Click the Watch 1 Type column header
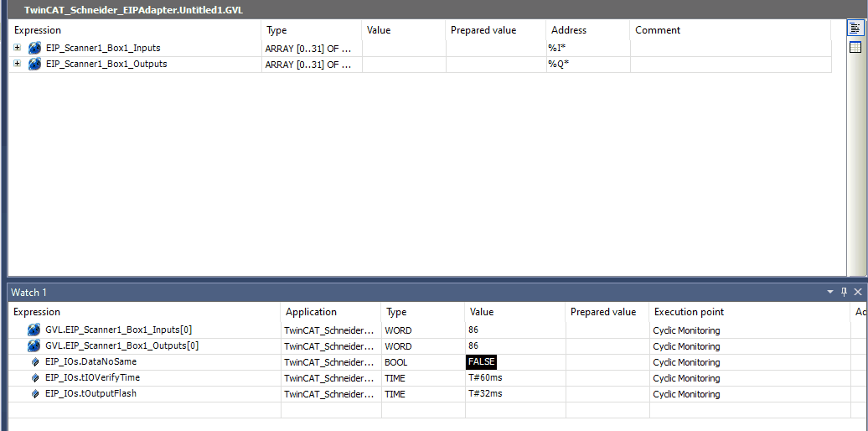The width and height of the screenshot is (868, 431). (423, 312)
